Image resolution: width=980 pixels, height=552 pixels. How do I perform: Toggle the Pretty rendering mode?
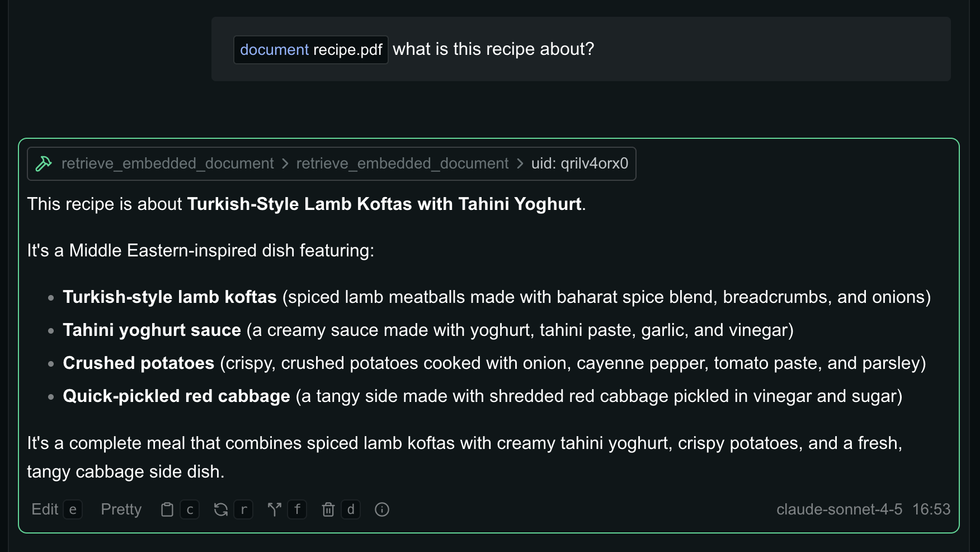click(x=121, y=509)
